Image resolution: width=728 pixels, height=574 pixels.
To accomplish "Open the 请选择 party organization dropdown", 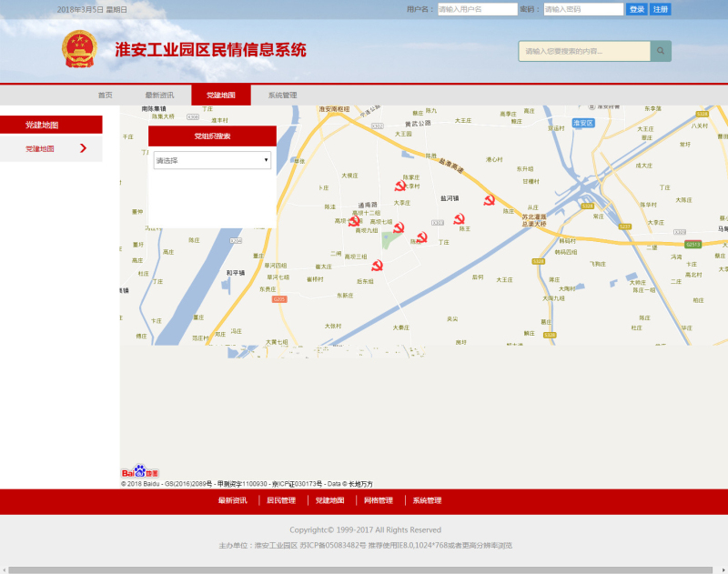I will point(212,160).
